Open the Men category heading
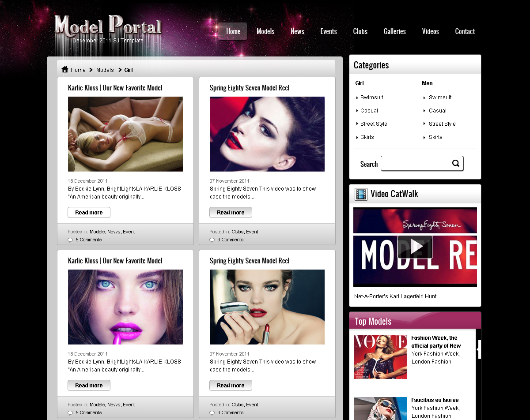This screenshot has height=420, width=530. click(x=427, y=83)
